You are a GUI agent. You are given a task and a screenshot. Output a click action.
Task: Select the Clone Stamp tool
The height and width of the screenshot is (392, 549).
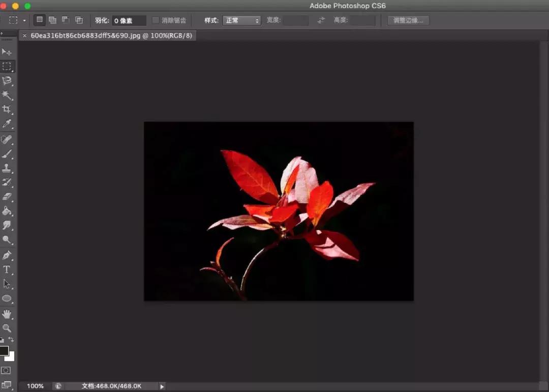click(x=7, y=168)
